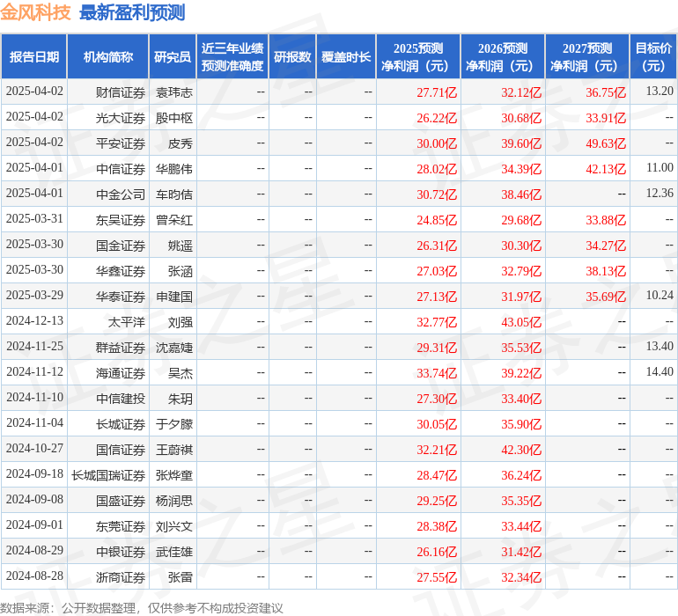Click the 目标价 column header
This screenshot has width=678, height=616.
[653, 57]
